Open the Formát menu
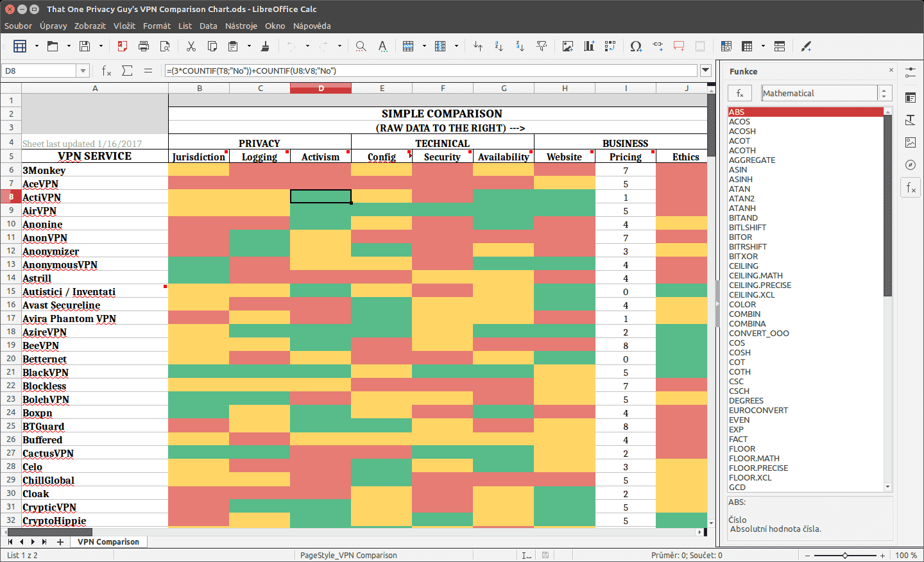Image resolution: width=924 pixels, height=562 pixels. point(157,26)
